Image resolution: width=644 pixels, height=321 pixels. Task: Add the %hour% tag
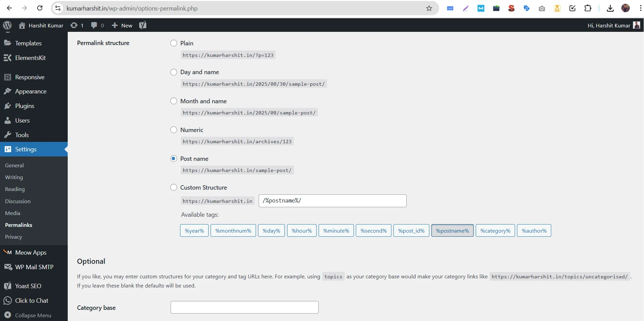click(302, 231)
